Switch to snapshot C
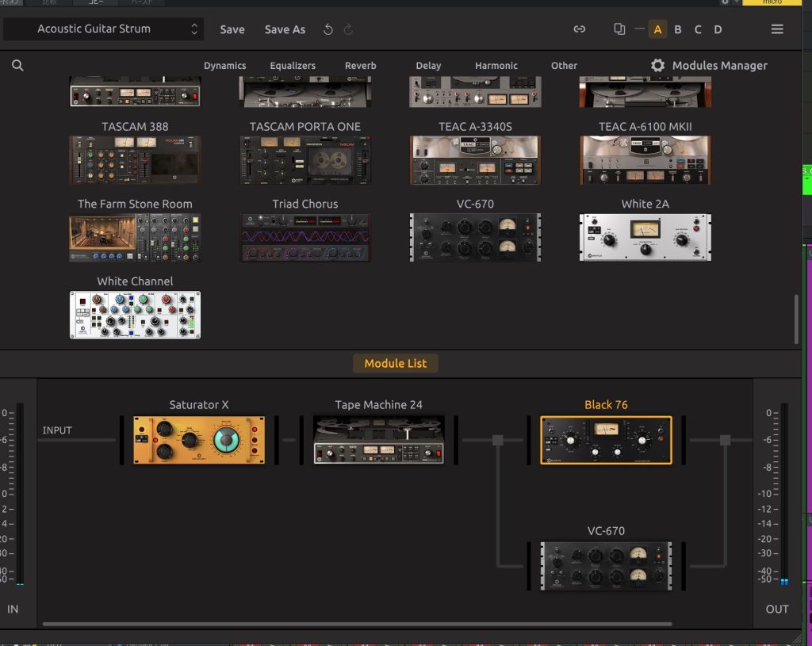Screen dimensions: 812x646 [x=698, y=29]
